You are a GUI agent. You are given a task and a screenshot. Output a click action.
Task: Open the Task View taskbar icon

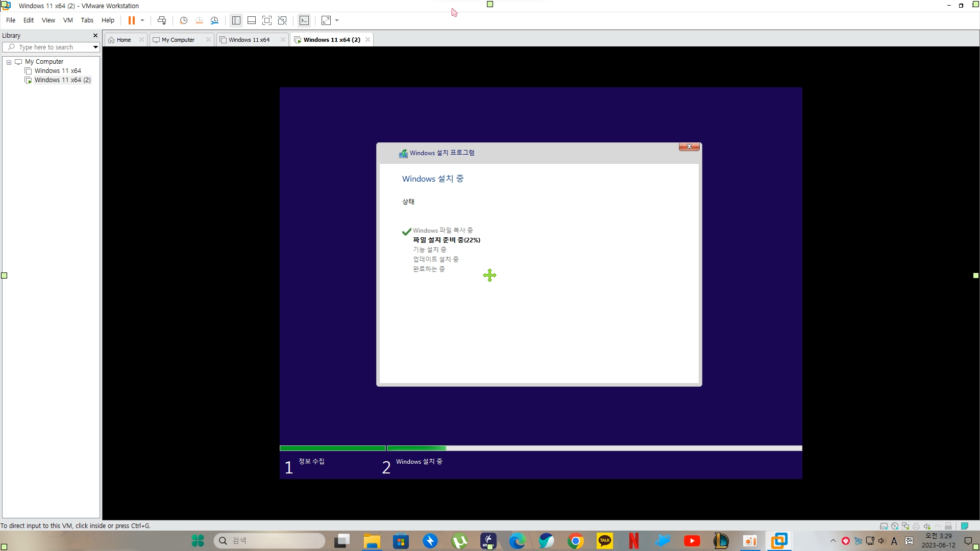(342, 541)
